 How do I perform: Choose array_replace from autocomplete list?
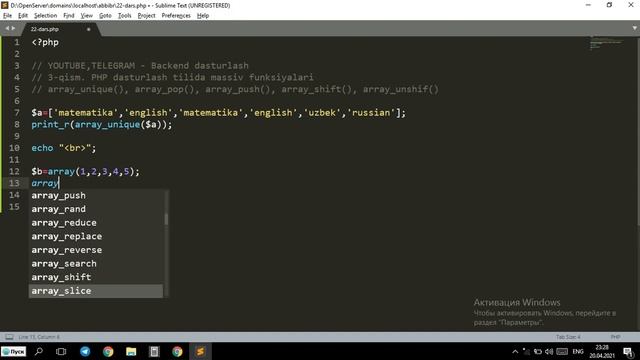click(x=96, y=236)
